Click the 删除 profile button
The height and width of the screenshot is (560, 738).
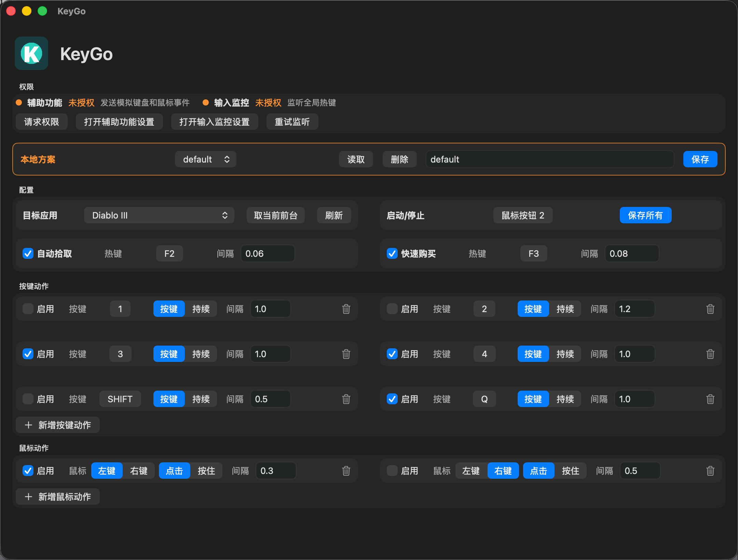pyautogui.click(x=400, y=159)
